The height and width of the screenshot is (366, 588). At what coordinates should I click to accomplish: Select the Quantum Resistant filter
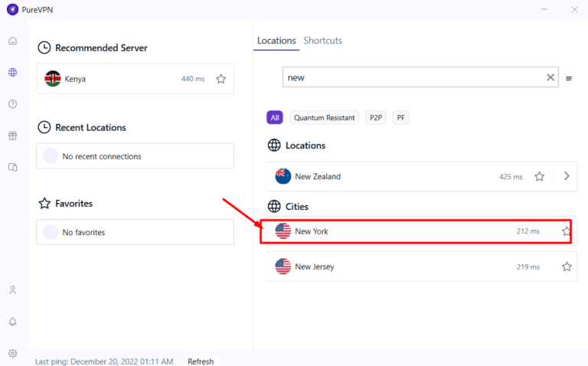pos(325,118)
